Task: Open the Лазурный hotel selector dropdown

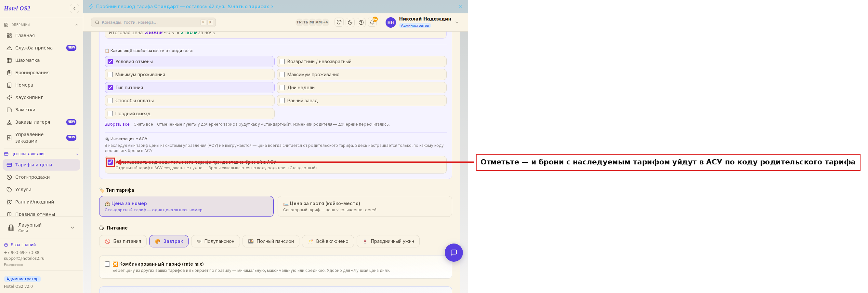Action: click(72, 228)
